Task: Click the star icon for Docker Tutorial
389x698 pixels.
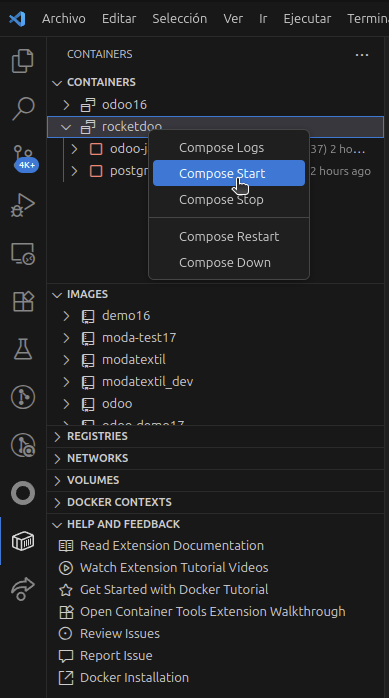Action: tap(66, 590)
